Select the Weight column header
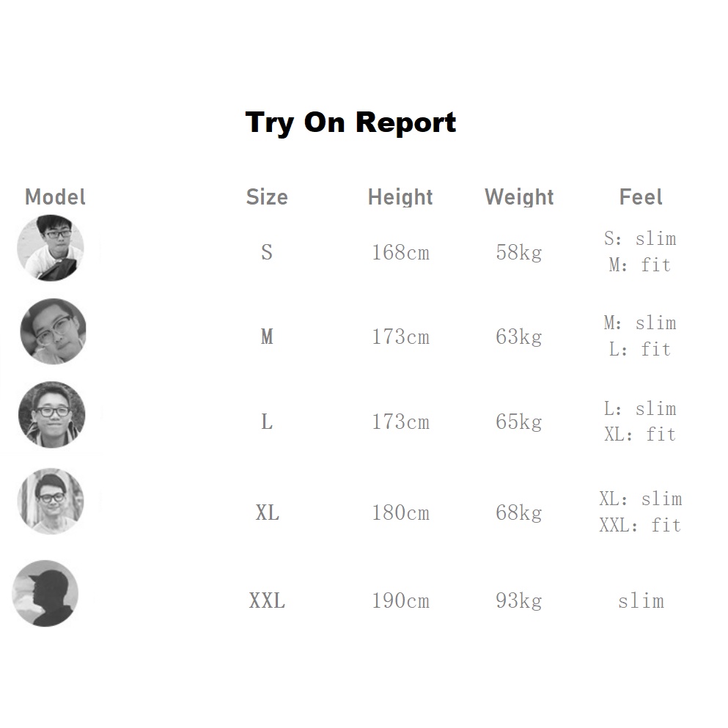The image size is (728, 728). [x=519, y=197]
